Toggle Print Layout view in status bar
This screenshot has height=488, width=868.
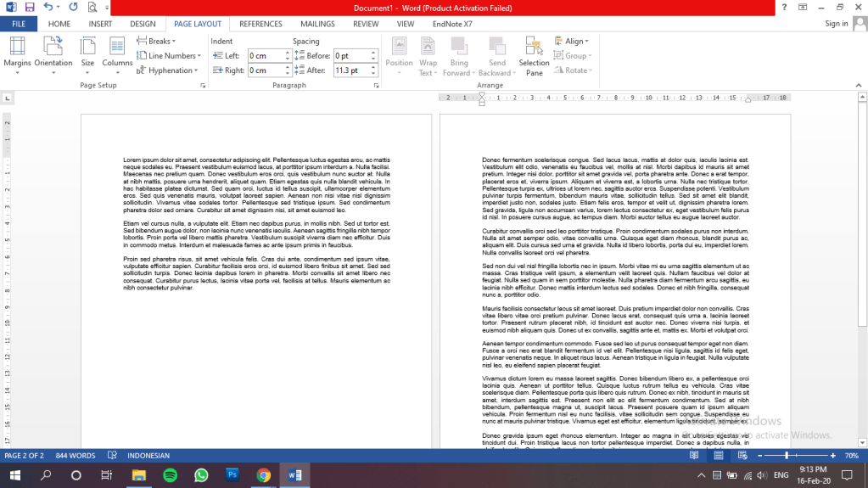point(718,456)
